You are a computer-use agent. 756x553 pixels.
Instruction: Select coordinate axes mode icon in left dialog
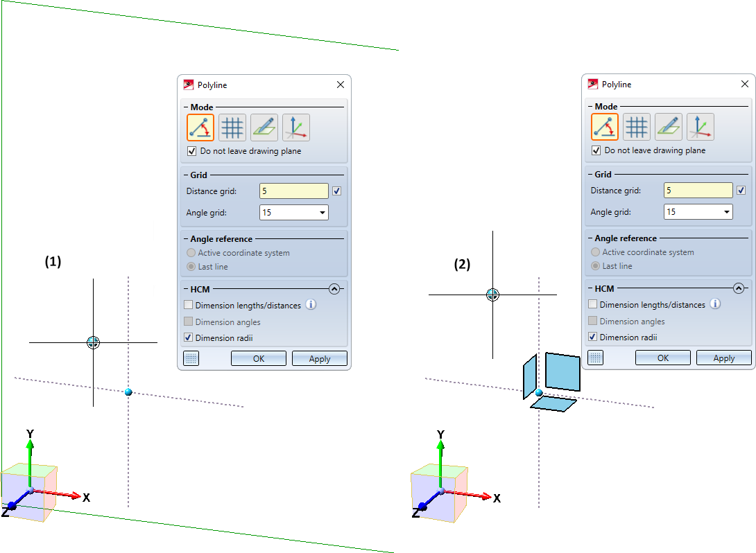coord(295,128)
